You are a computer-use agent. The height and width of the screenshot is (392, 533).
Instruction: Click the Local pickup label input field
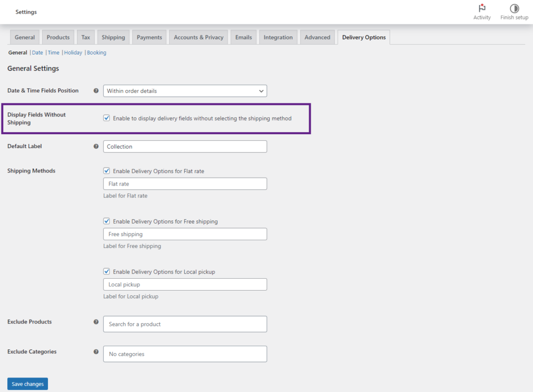[185, 284]
